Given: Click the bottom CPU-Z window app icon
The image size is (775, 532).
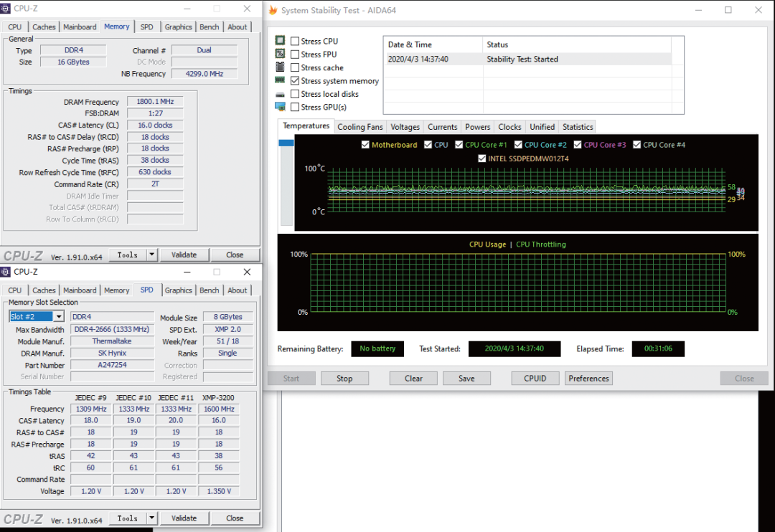Looking at the screenshot, I should click(x=6, y=272).
